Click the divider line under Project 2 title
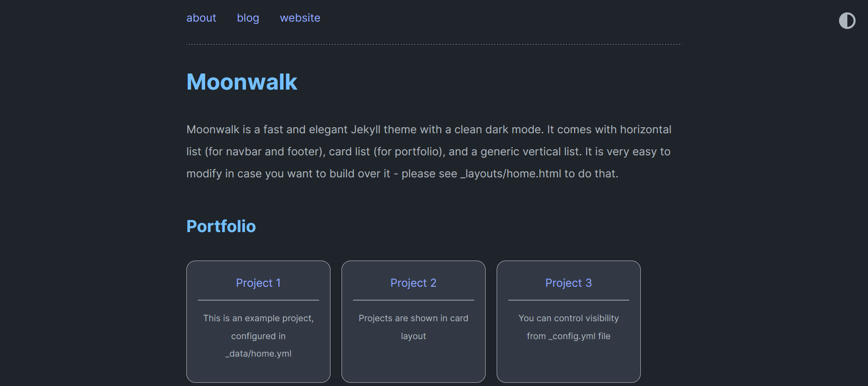The height and width of the screenshot is (386, 868). 413,300
